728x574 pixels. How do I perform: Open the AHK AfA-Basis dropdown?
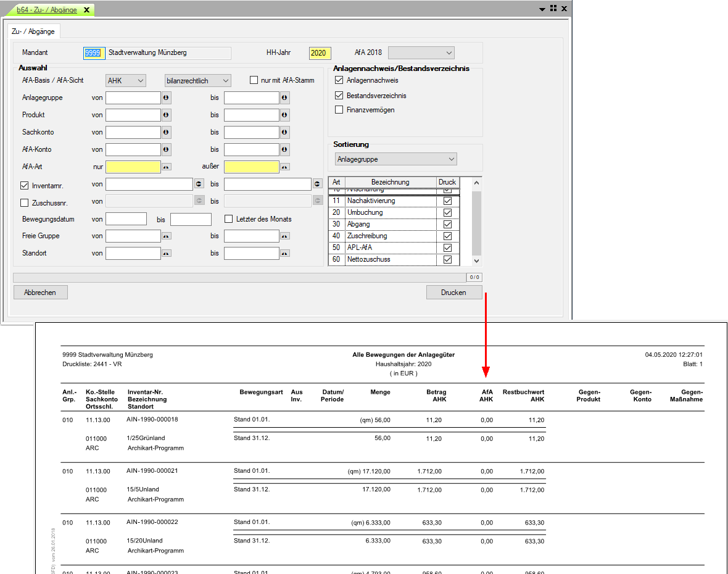coord(125,80)
